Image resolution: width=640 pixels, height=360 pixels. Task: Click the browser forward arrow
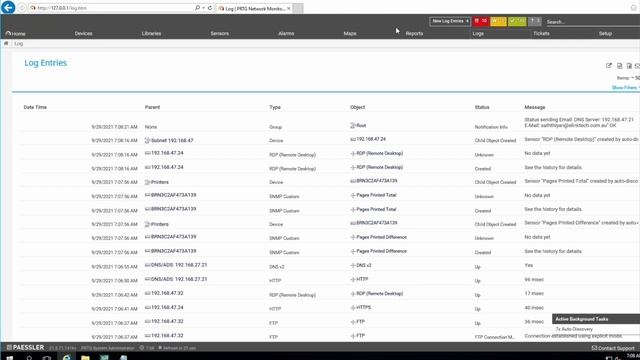pyautogui.click(x=22, y=8)
